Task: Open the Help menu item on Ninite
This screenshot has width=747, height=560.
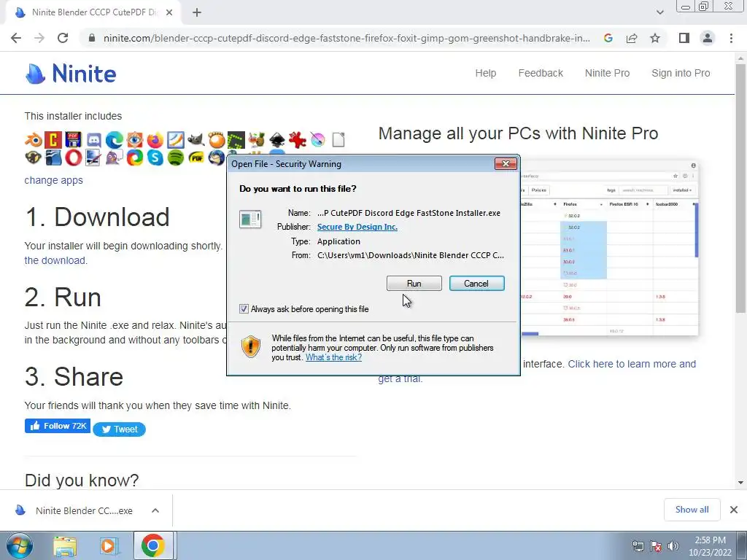Action: (485, 73)
